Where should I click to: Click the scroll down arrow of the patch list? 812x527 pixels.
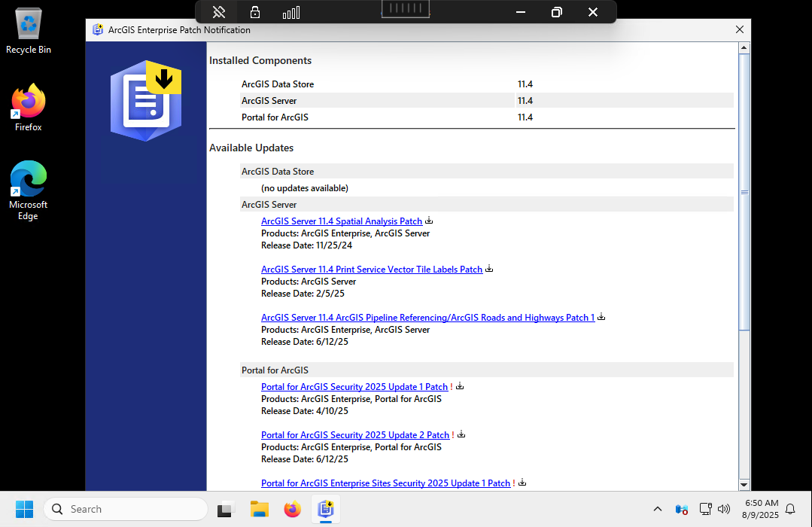point(744,484)
